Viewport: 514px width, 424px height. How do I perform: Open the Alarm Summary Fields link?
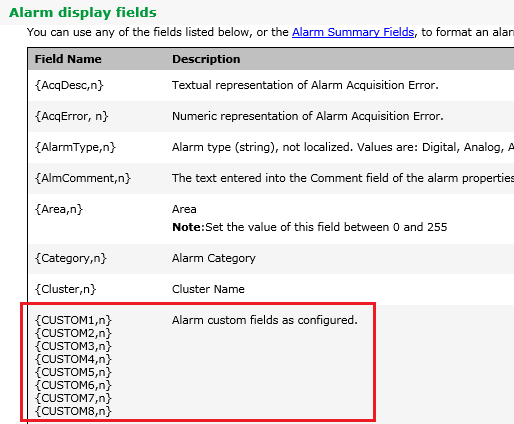coord(353,32)
